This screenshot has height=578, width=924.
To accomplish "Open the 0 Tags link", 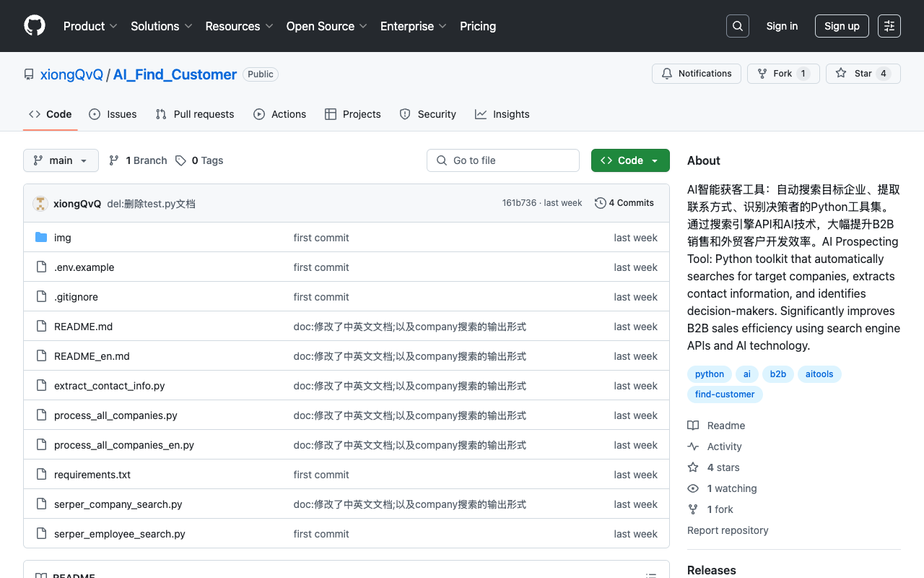I will point(199,160).
